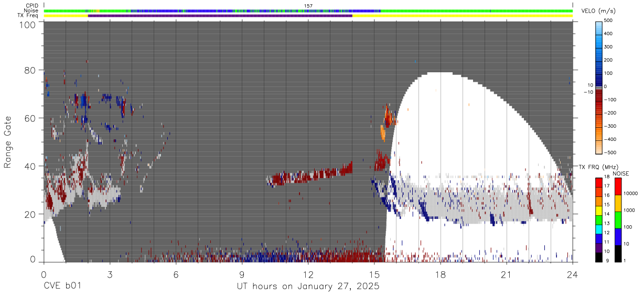Click light blue top of velocity colorbar
This screenshot has height=297, width=644.
tap(598, 27)
